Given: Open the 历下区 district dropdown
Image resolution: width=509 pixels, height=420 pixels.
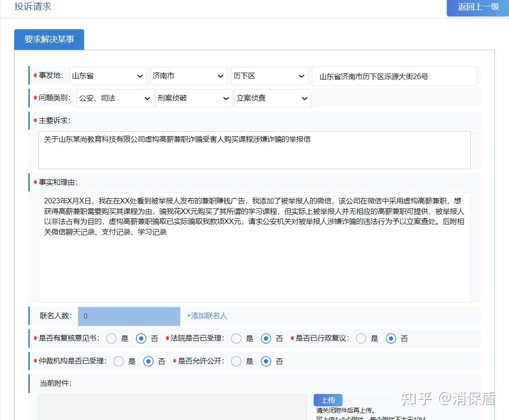Looking at the screenshot, I should 269,76.
